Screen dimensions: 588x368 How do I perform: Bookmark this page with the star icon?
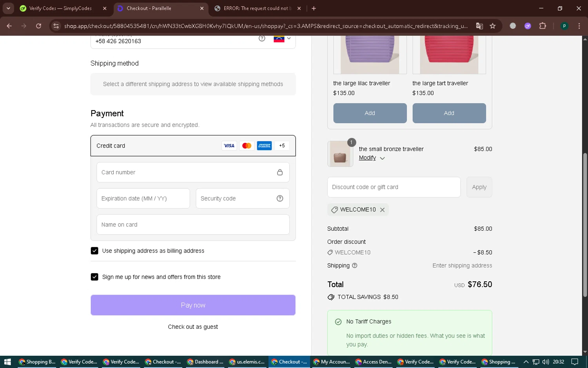coord(493,26)
